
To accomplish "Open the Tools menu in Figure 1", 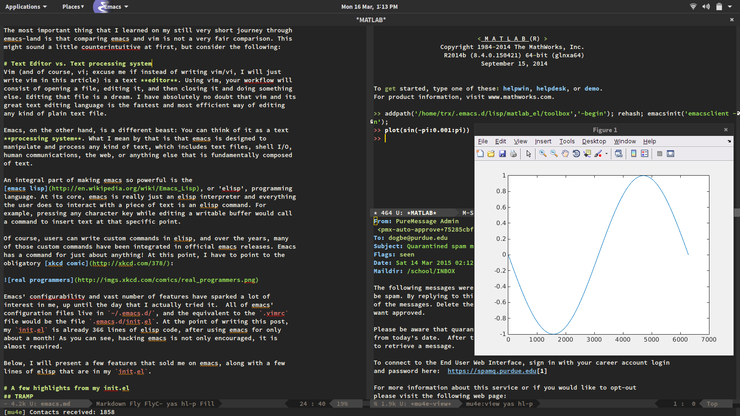I will point(567,141).
